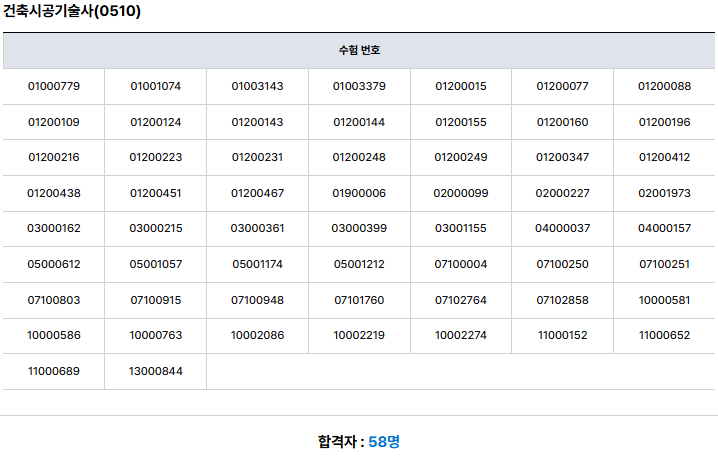
Task: Click the cell showing 02001973
Action: click(664, 193)
